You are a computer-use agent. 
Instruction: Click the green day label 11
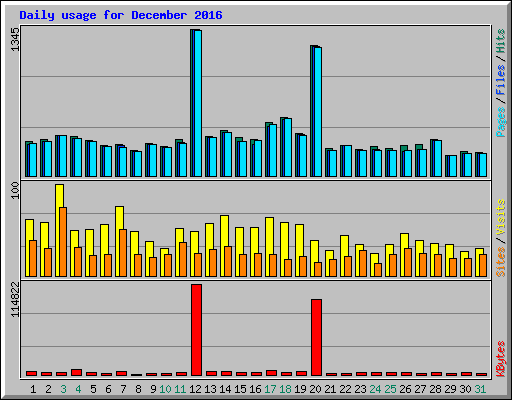point(180,389)
